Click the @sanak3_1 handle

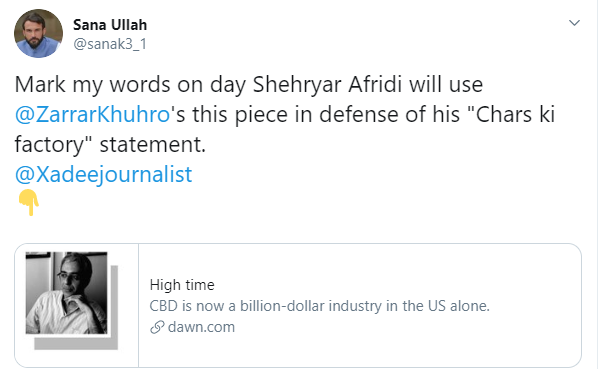pos(110,44)
